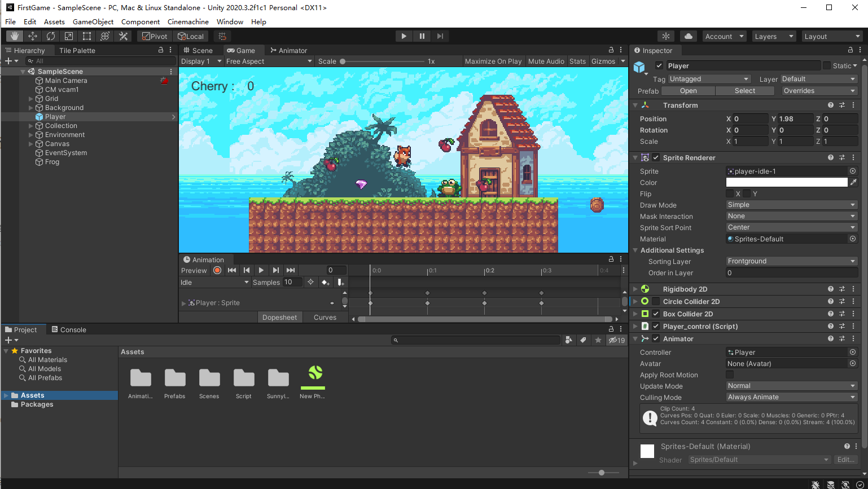Click Maximize On Play button
The image size is (868, 489).
pyautogui.click(x=493, y=61)
